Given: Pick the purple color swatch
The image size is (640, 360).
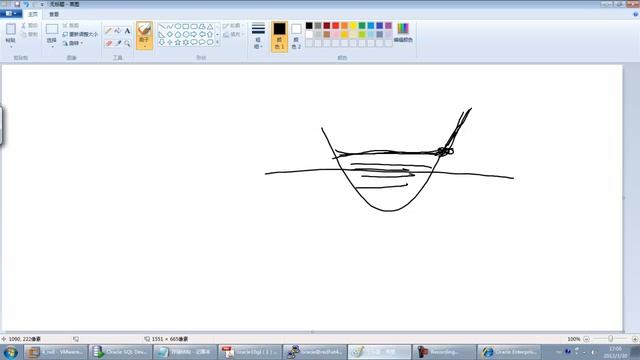Looking at the screenshot, I should coord(388,26).
